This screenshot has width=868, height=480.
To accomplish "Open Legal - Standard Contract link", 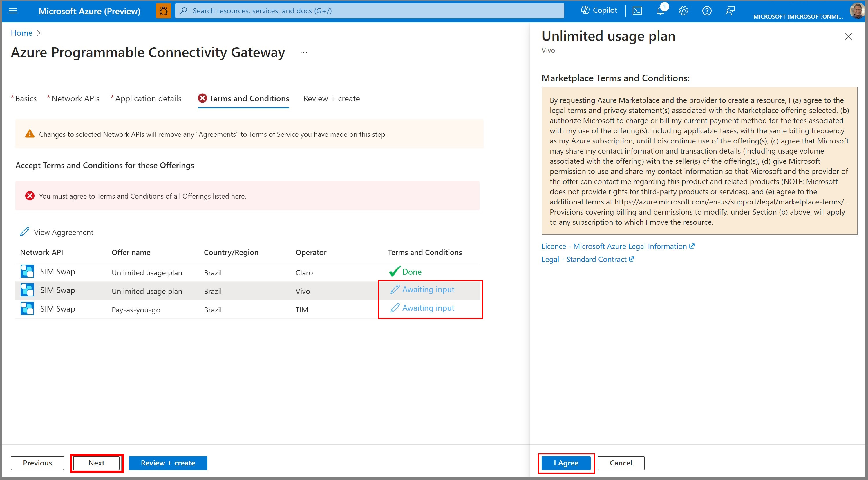I will pos(588,259).
